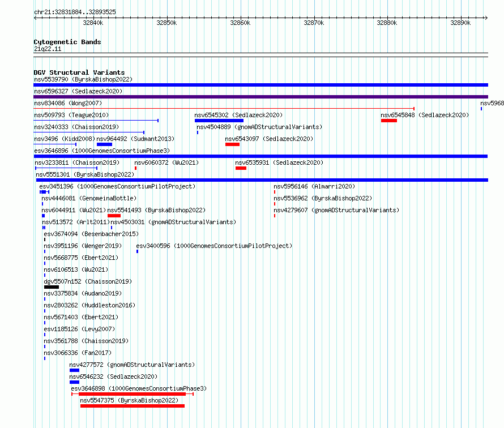Click nsv5671403 (Ebert2021) label

coord(81,317)
